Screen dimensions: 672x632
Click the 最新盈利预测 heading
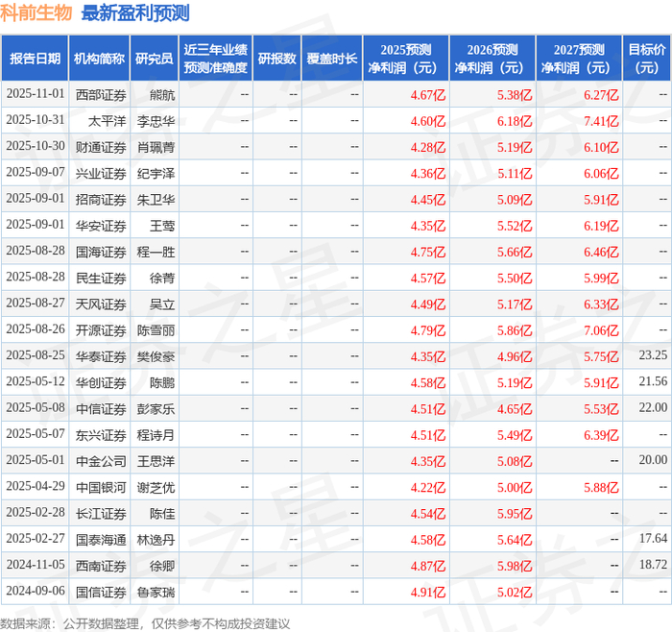tap(135, 12)
